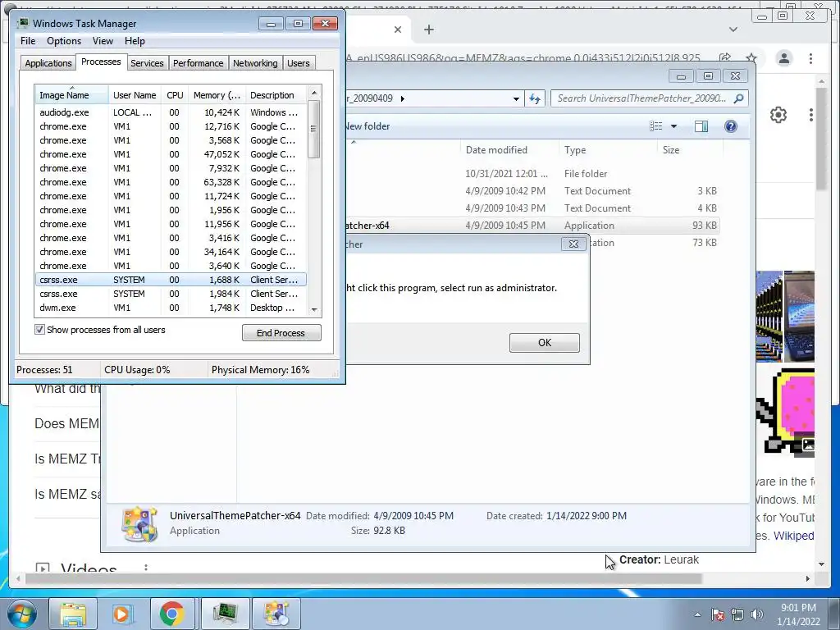The height and width of the screenshot is (630, 840).
Task: Open the Windows Start menu
Action: [21, 614]
